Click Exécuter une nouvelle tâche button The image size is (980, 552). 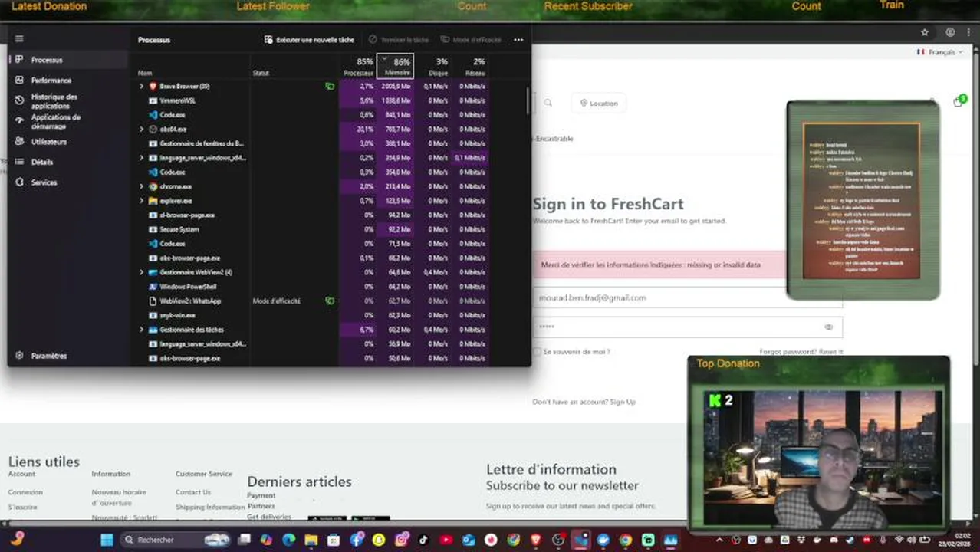click(x=309, y=40)
